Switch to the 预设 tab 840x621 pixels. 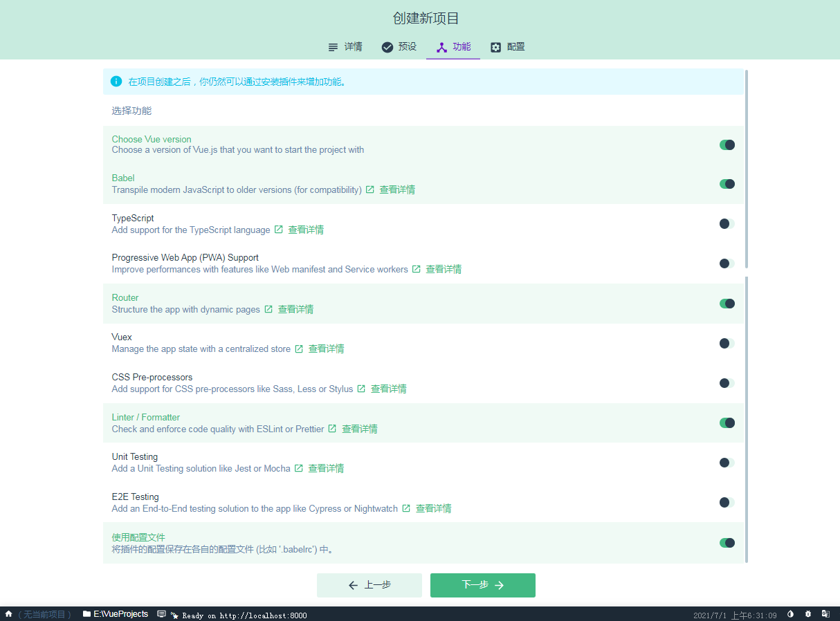pos(399,47)
